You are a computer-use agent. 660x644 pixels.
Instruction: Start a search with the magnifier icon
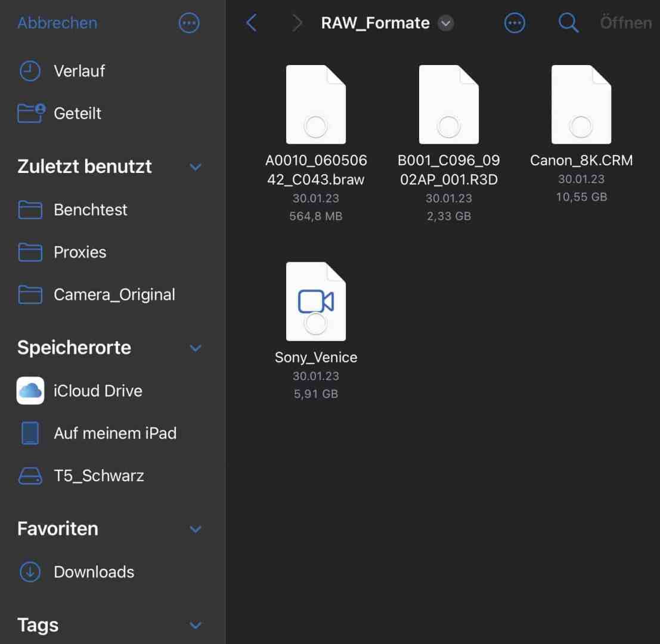coord(568,23)
